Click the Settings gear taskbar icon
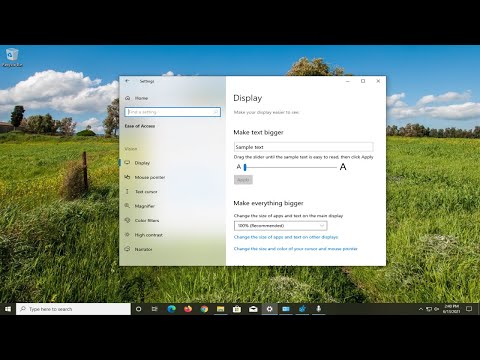The width and height of the screenshot is (480, 360). pos(269,309)
